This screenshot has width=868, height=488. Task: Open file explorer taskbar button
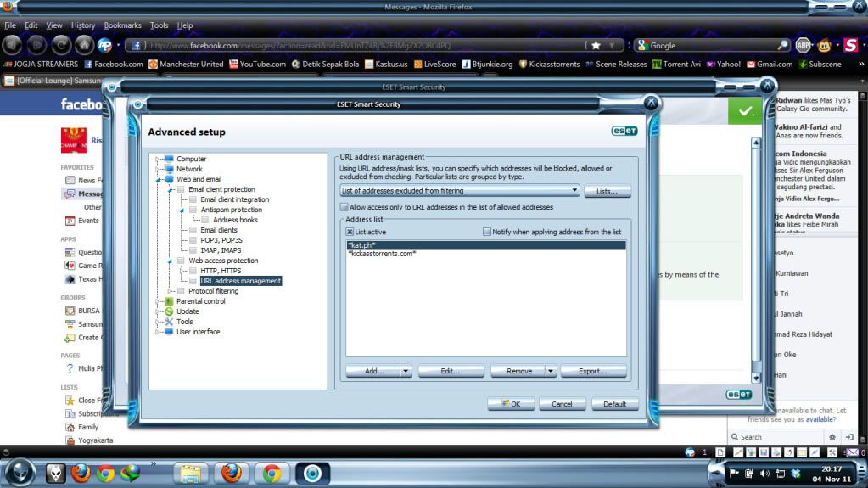[190, 473]
